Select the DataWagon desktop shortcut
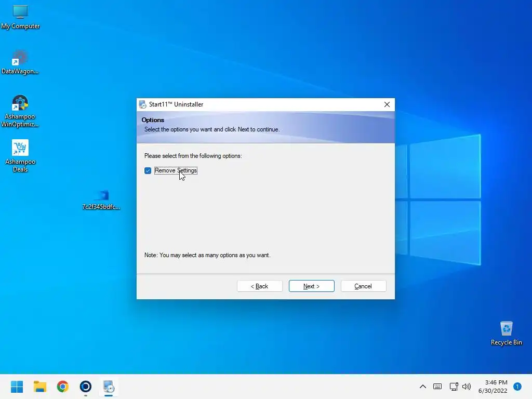This screenshot has height=399, width=532. point(20,62)
